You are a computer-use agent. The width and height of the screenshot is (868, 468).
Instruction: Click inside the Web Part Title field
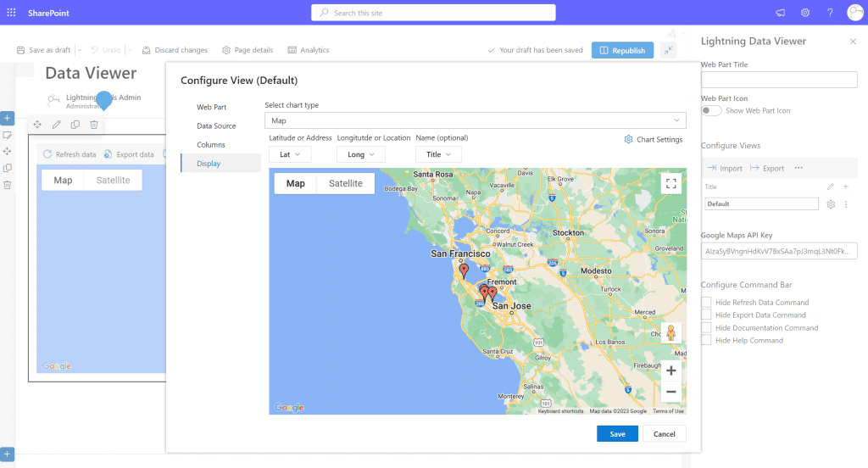779,80
